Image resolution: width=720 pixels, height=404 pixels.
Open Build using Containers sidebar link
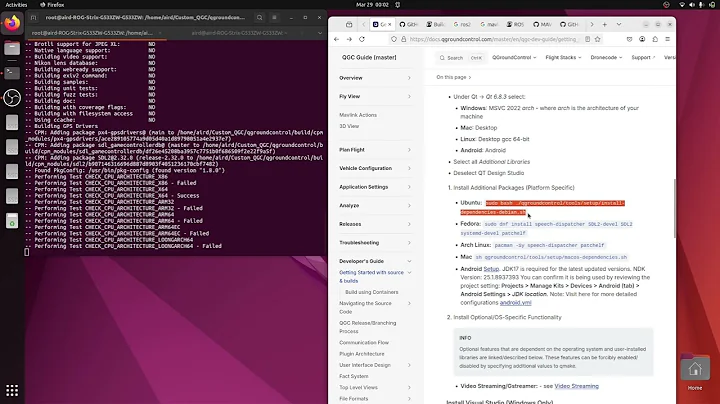[x=371, y=292]
